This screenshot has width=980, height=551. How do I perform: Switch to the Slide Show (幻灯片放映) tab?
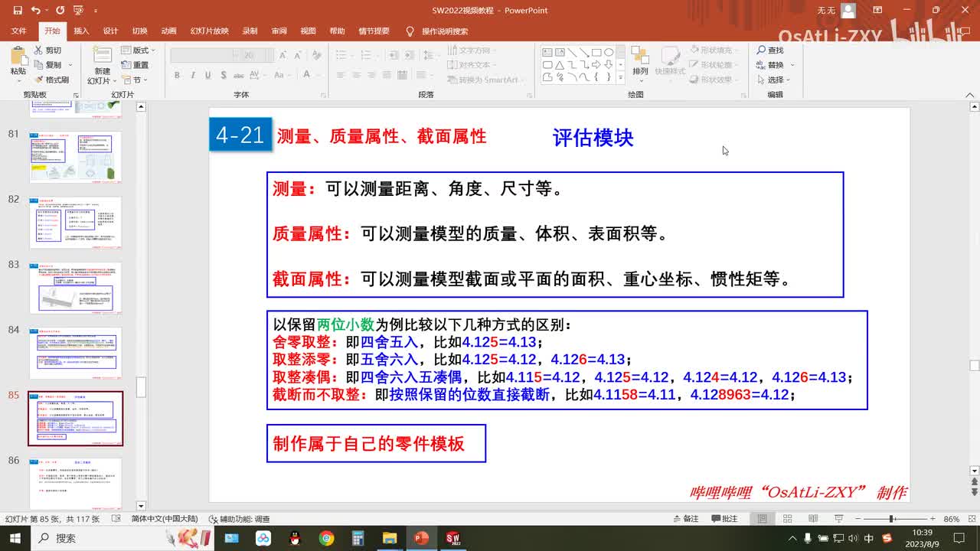pos(209,31)
